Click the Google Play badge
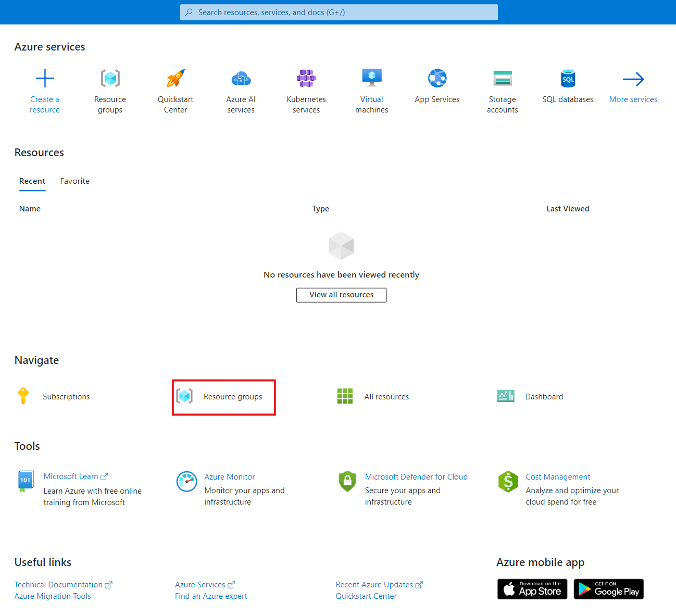This screenshot has width=676, height=616. [x=608, y=589]
